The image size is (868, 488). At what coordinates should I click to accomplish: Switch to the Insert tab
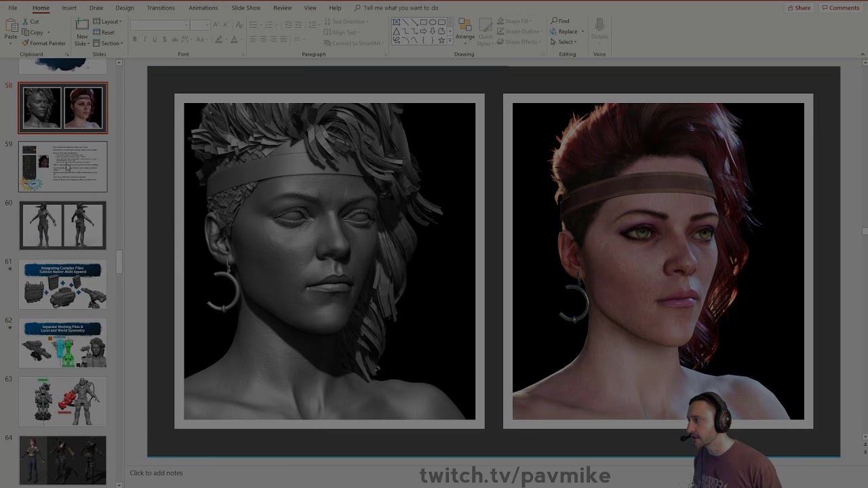click(x=69, y=8)
